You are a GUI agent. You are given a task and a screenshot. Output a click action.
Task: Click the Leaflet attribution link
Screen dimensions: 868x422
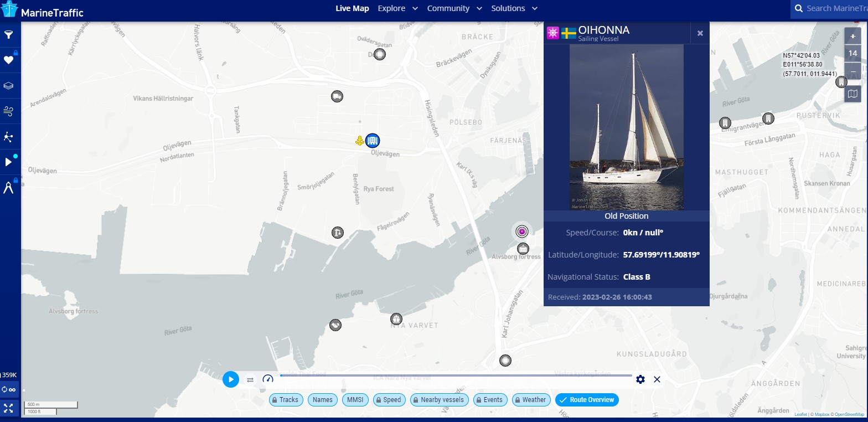pos(800,414)
